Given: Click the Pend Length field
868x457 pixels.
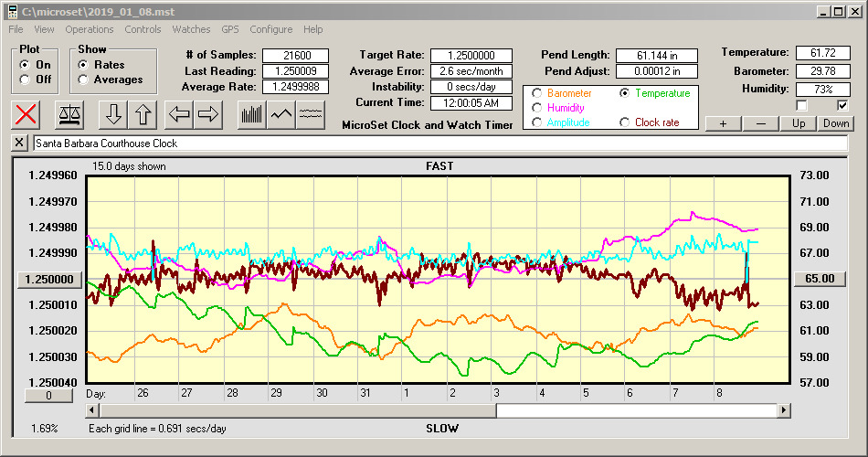Looking at the screenshot, I should point(657,56).
